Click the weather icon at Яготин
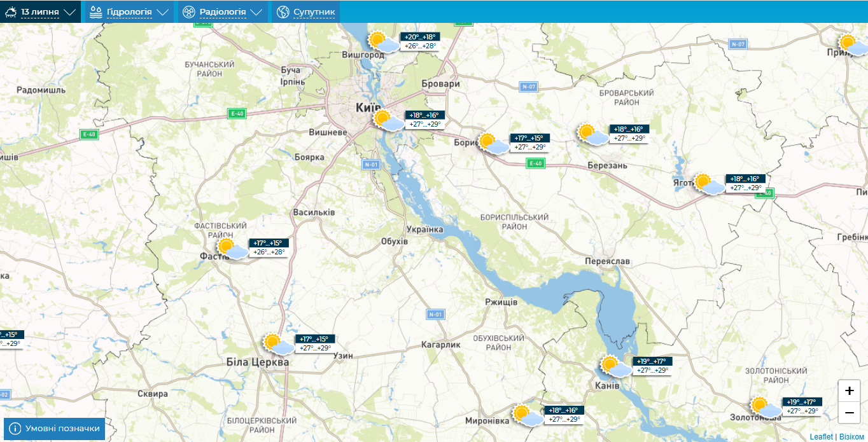This screenshot has width=868, height=442. click(708, 184)
